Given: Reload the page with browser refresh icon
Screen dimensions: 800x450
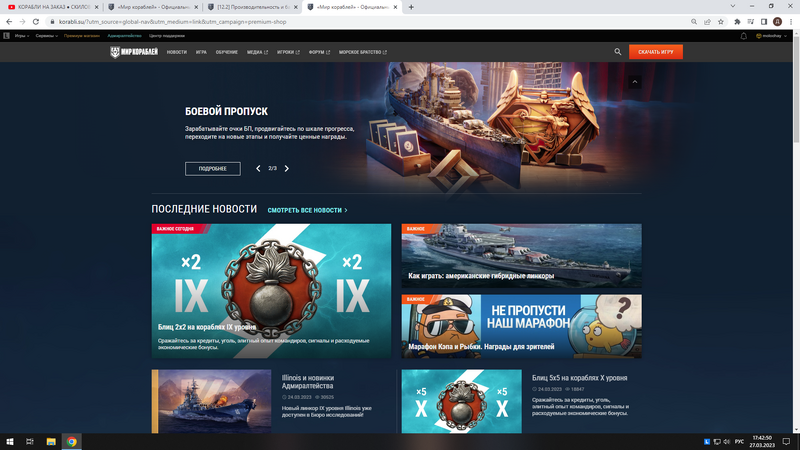Looking at the screenshot, I should (x=36, y=20).
